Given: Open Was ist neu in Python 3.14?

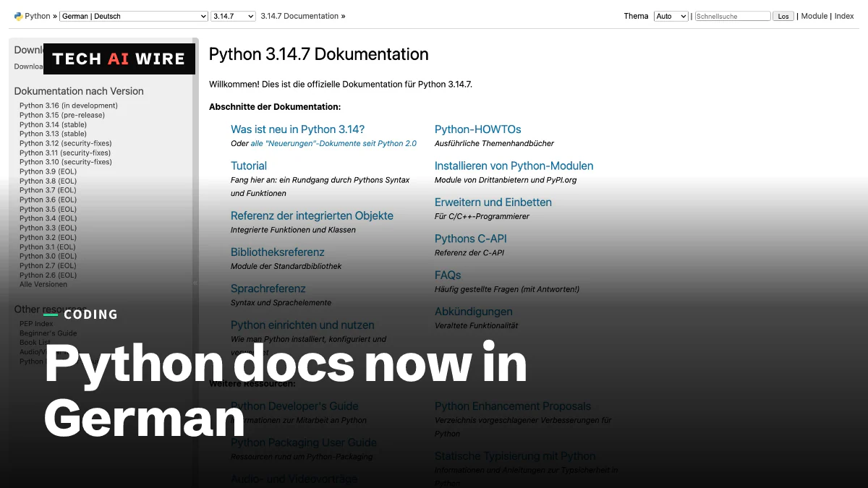Looking at the screenshot, I should tap(297, 129).
